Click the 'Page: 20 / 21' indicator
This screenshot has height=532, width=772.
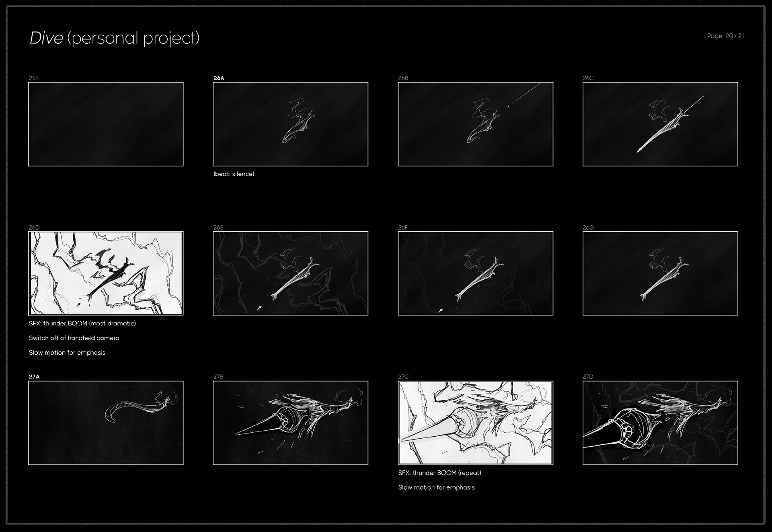(x=726, y=36)
